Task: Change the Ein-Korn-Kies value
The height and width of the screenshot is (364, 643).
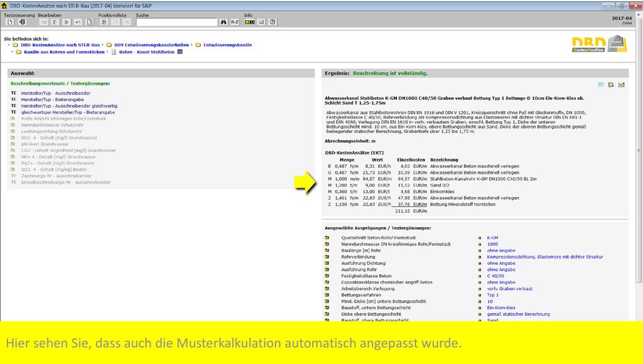Action: point(501,308)
